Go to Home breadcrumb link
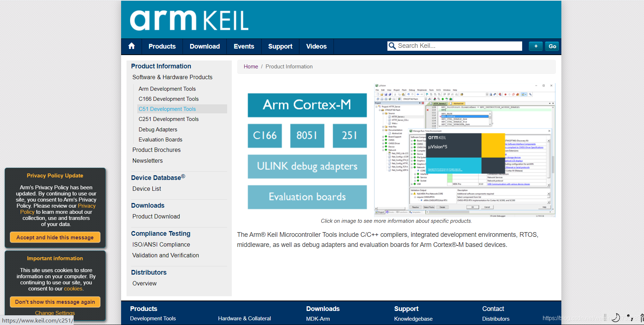Image resolution: width=644 pixels, height=325 pixels. (251, 67)
